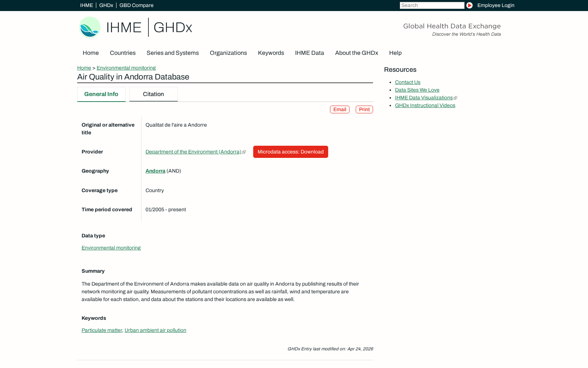Open the Andorra geography link
This screenshot has width=588, height=368.
click(x=155, y=171)
